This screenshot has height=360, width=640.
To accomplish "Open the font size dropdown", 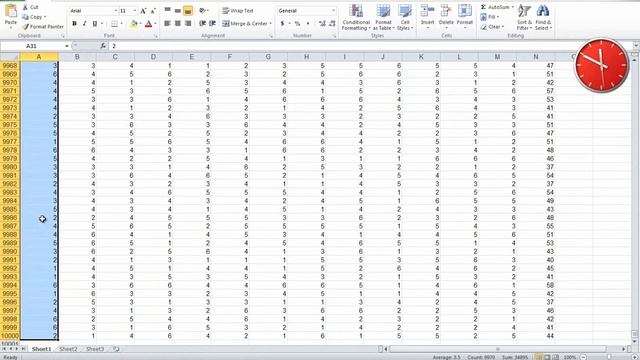I will 135,11.
